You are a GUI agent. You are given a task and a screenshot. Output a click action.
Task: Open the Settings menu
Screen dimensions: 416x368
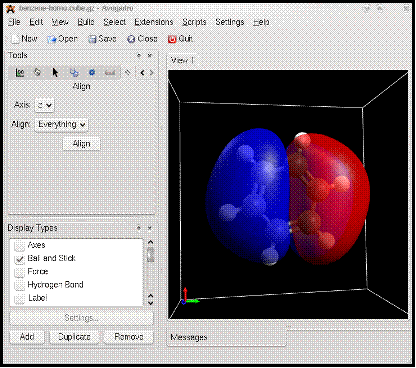coord(230,22)
